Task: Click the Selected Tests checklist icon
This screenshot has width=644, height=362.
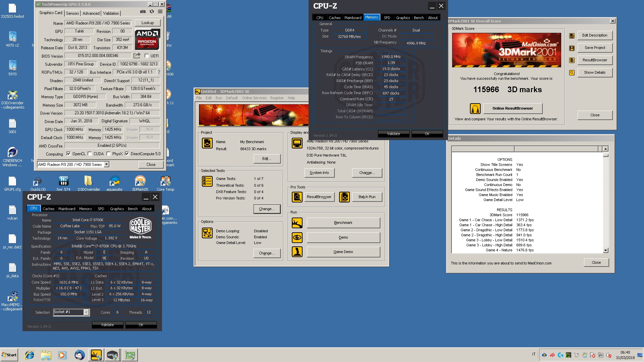Action: [x=207, y=181]
